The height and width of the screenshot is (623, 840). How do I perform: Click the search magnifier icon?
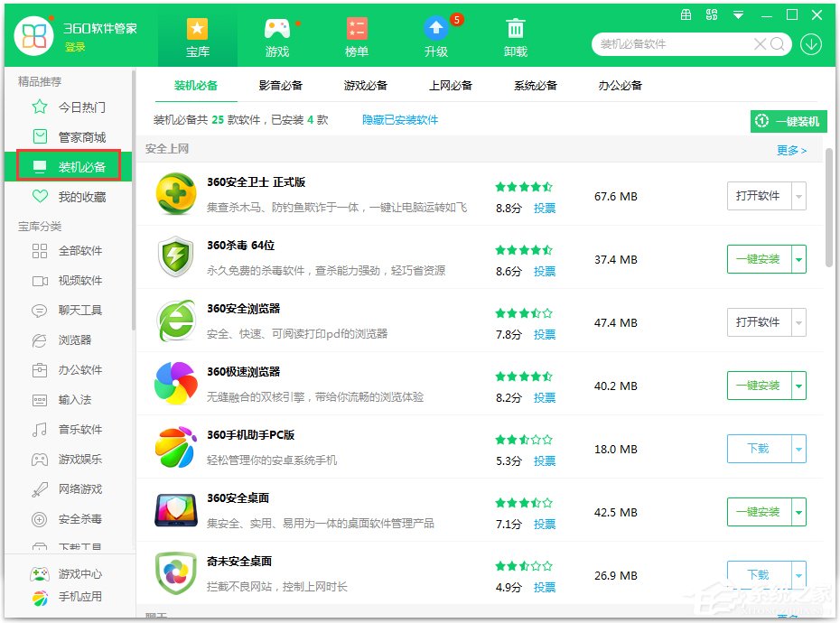[x=778, y=44]
